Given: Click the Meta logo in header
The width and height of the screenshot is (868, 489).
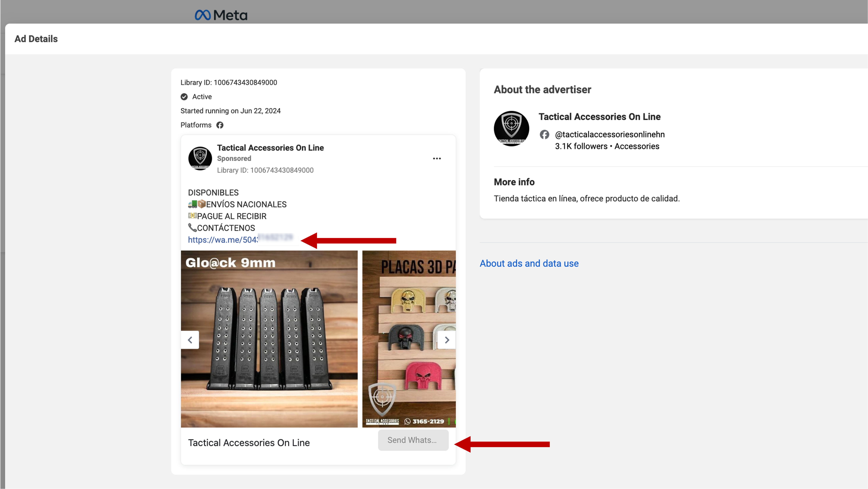Looking at the screenshot, I should tap(221, 15).
